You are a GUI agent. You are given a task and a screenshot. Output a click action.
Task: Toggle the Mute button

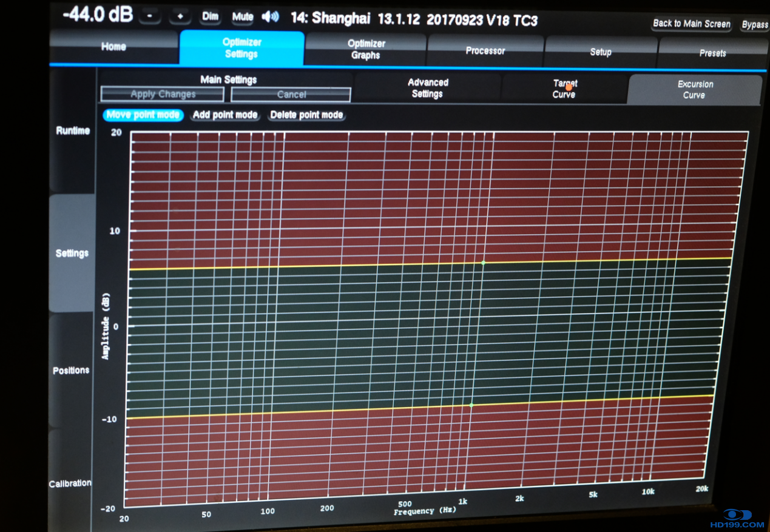coord(242,16)
